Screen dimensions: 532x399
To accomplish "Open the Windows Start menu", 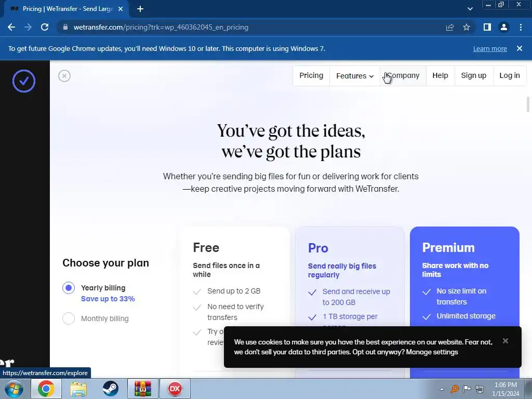I will (x=14, y=389).
